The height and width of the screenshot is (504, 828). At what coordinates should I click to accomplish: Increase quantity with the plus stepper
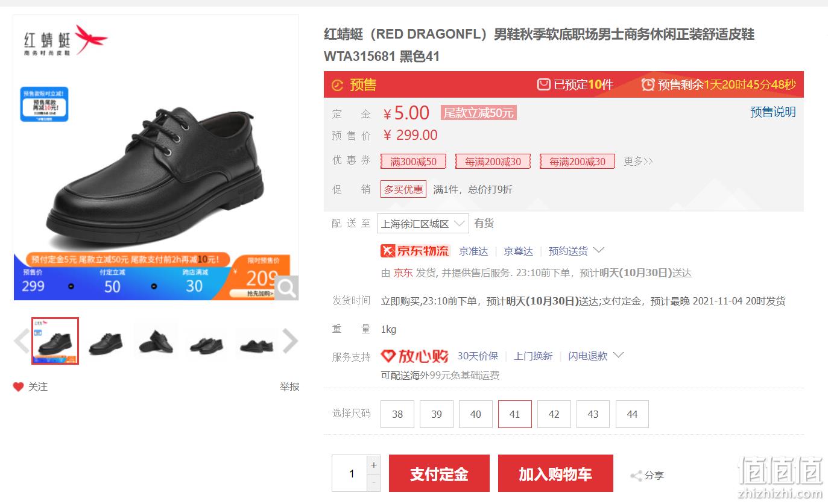click(x=374, y=465)
